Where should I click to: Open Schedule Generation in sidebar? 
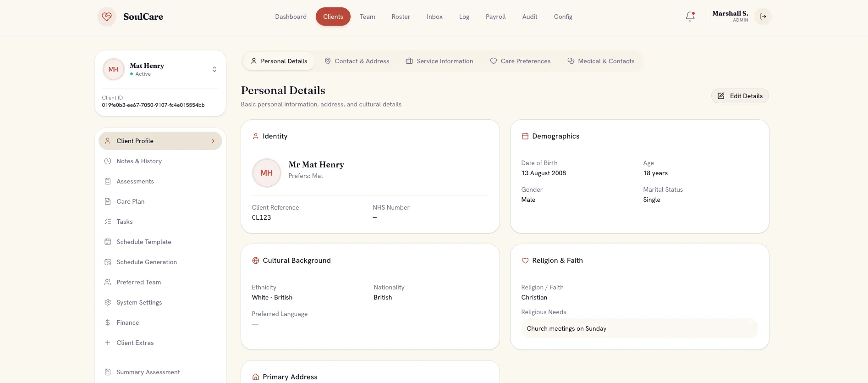click(x=160, y=262)
